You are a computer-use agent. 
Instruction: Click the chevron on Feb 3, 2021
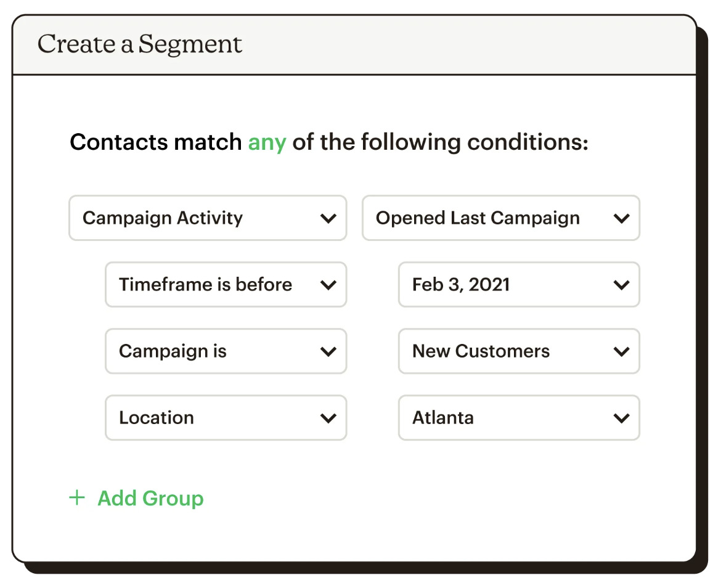coord(622,284)
